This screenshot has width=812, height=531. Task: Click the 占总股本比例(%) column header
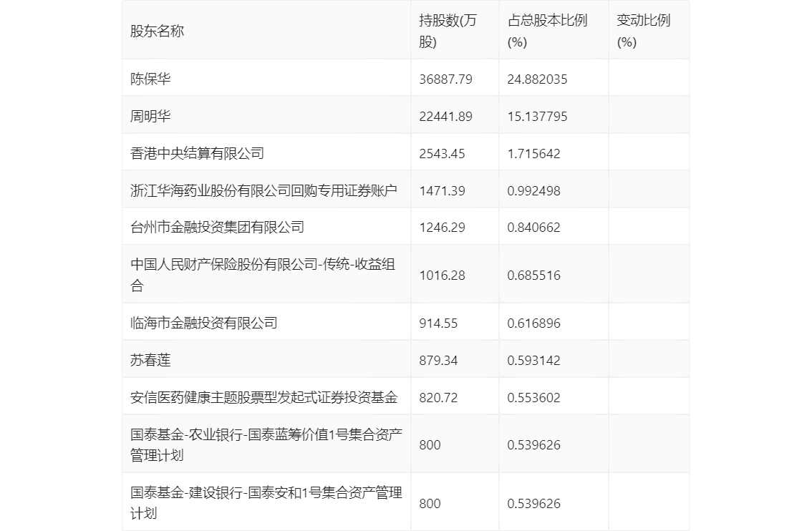coord(547,31)
